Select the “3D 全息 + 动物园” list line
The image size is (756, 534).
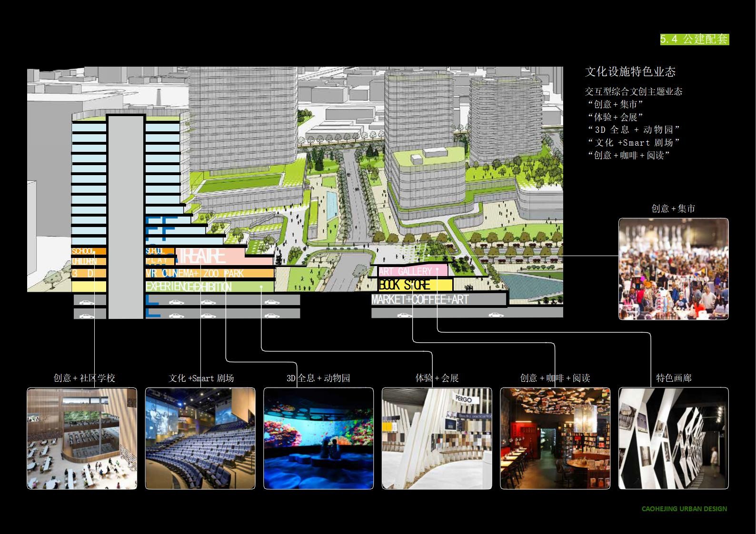click(x=634, y=129)
